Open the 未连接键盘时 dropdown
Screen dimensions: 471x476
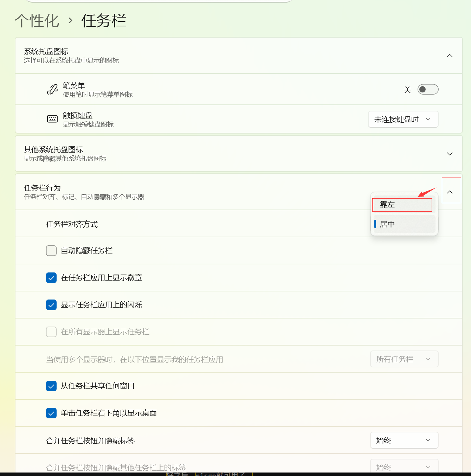coord(403,119)
